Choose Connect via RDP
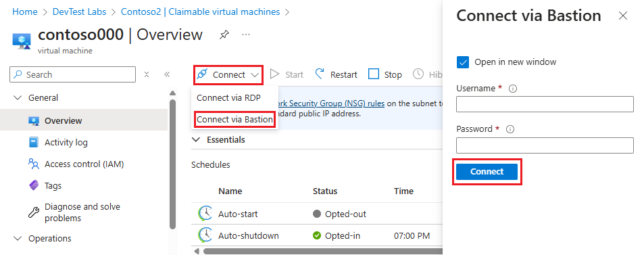 pos(228,98)
